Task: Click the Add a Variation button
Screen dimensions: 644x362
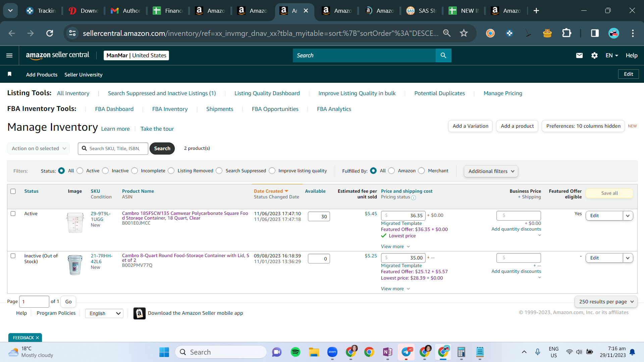Action: tap(470, 126)
